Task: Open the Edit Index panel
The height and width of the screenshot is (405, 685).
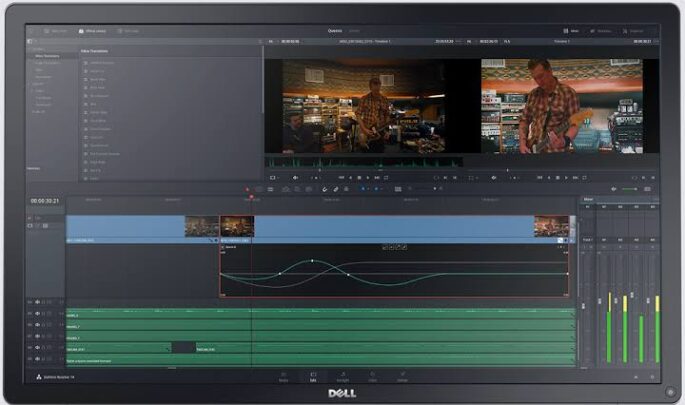Action: tap(128, 31)
